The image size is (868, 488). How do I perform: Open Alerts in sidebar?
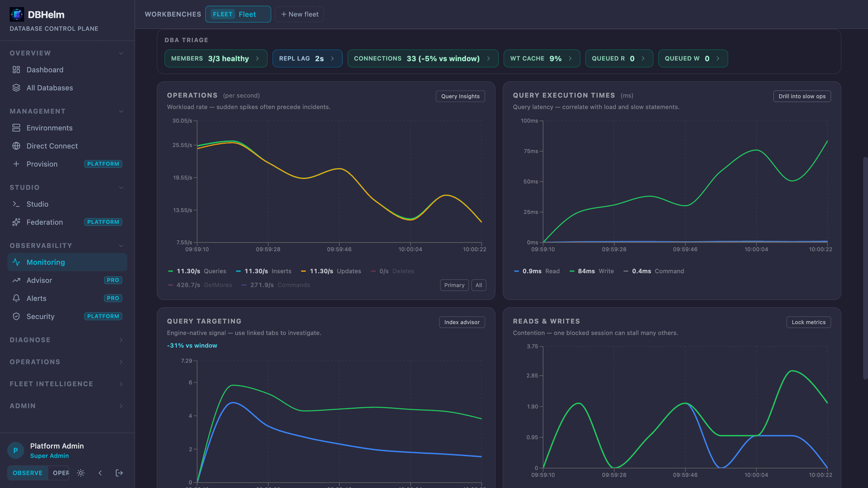(67, 298)
